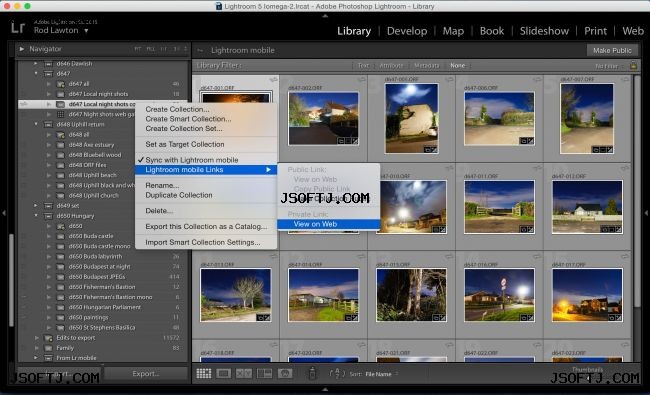The width and height of the screenshot is (650, 395).
Task: Select Attribute in Library Filter bar
Action: (391, 65)
